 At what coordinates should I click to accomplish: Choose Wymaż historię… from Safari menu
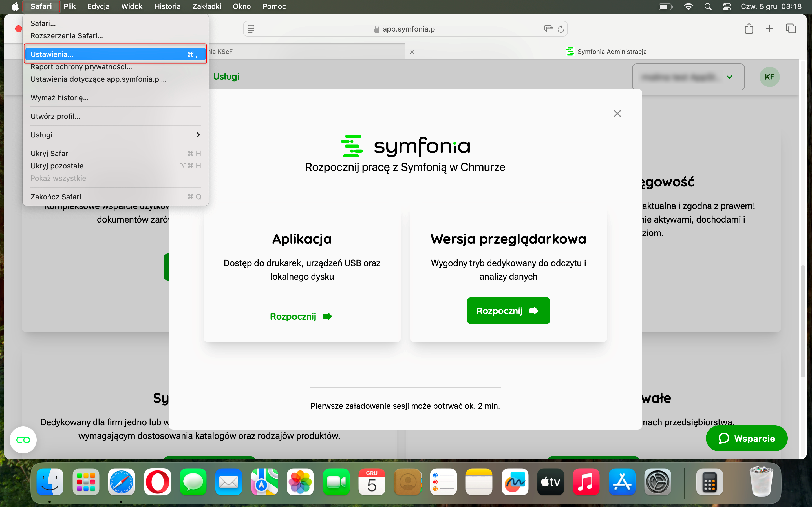60,97
